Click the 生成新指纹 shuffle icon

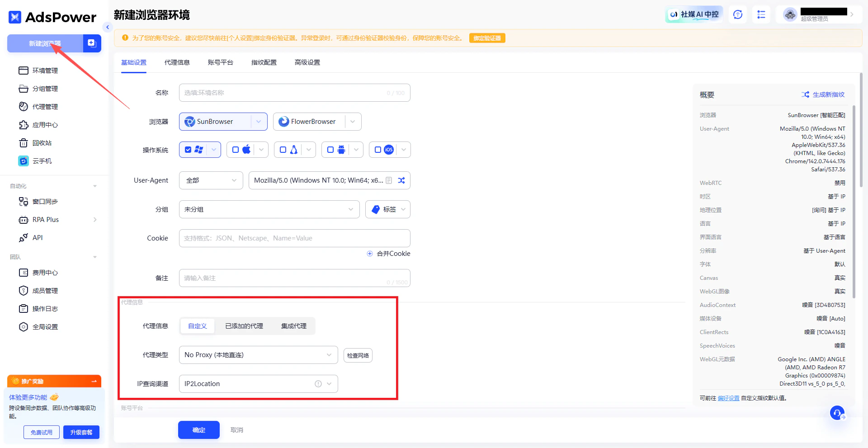pos(806,94)
